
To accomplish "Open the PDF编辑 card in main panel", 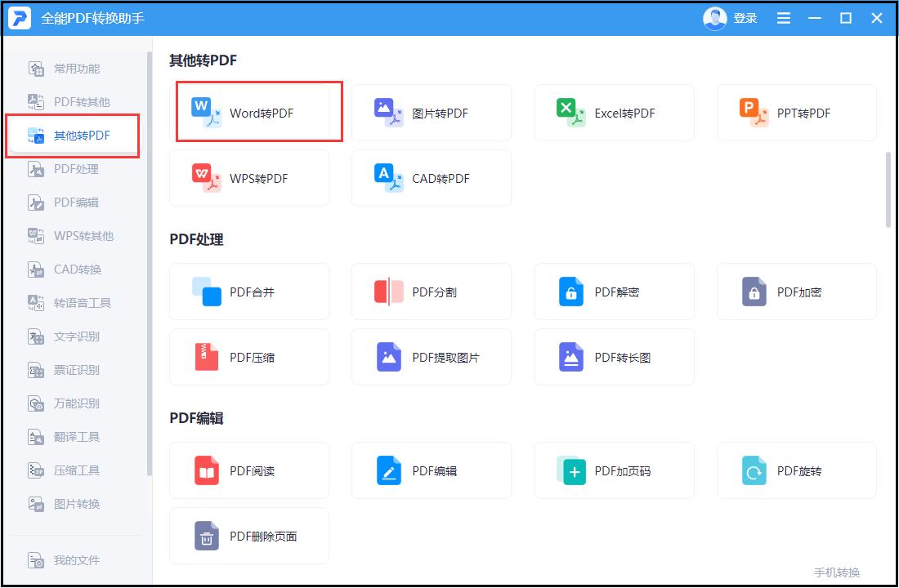I will (x=432, y=470).
